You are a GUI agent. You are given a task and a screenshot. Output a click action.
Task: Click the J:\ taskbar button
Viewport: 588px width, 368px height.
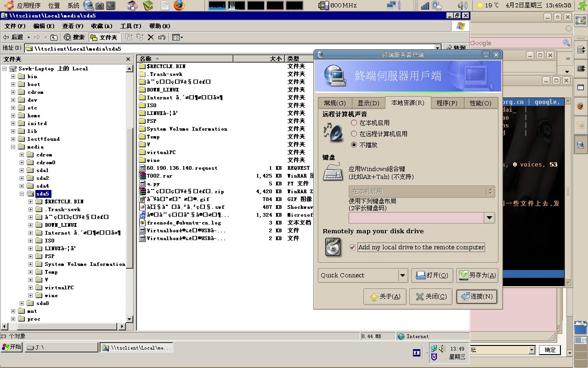click(61, 348)
